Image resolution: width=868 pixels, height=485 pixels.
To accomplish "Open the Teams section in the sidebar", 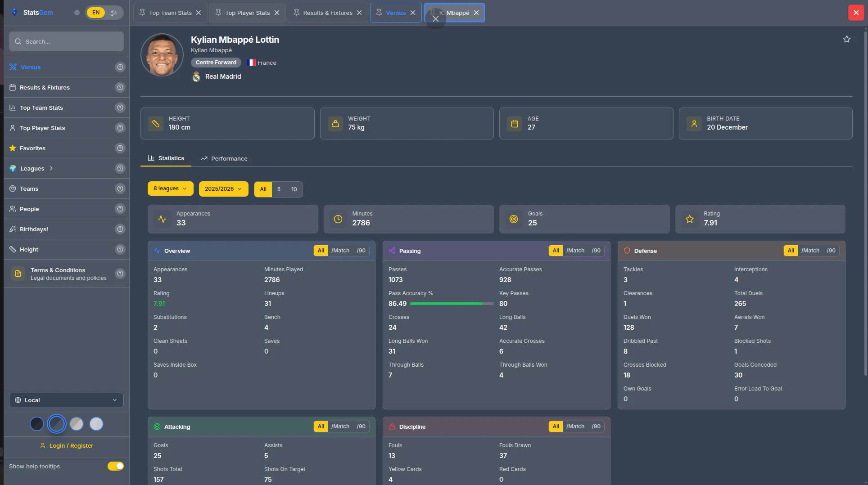I will (29, 189).
